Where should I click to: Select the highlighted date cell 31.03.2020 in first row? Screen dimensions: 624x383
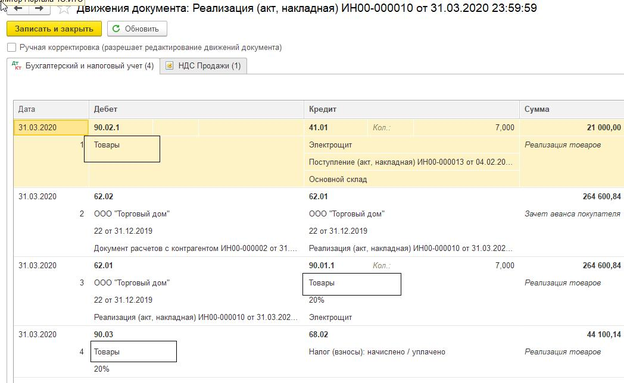click(x=51, y=127)
